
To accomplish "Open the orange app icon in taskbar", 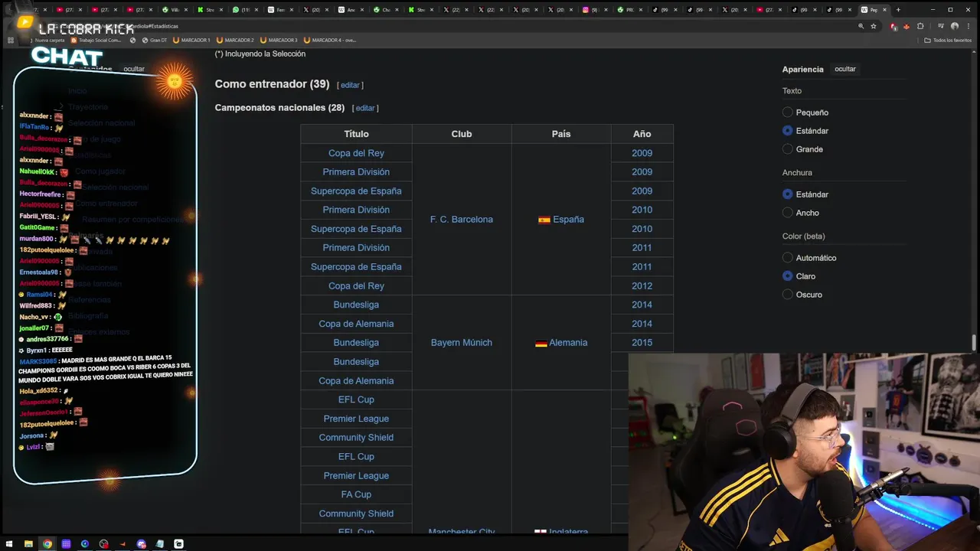I will [x=122, y=544].
